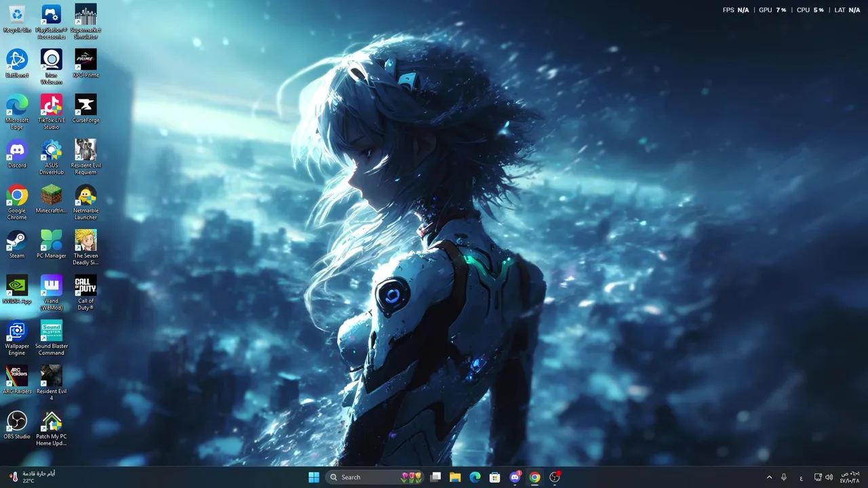Viewport: 868px width, 488px height.
Task: Open Discord from the taskbar
Action: [x=515, y=477]
